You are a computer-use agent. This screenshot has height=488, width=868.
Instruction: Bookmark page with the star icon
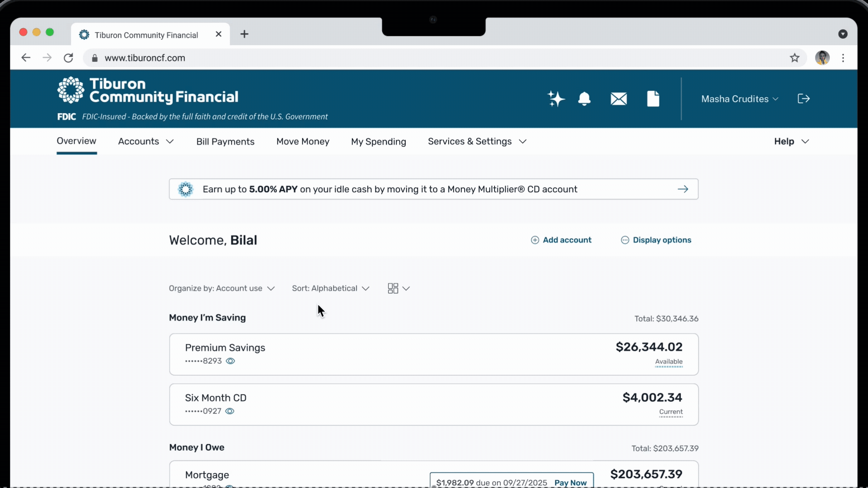(794, 58)
